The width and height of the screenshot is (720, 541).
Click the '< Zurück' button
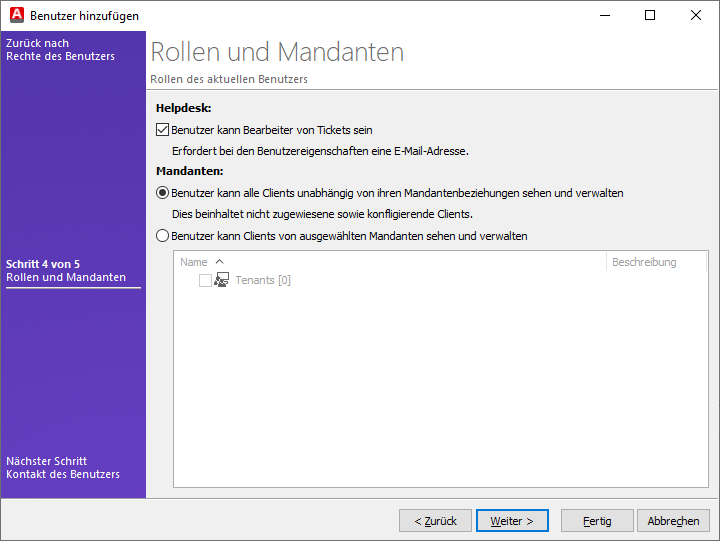point(435,521)
